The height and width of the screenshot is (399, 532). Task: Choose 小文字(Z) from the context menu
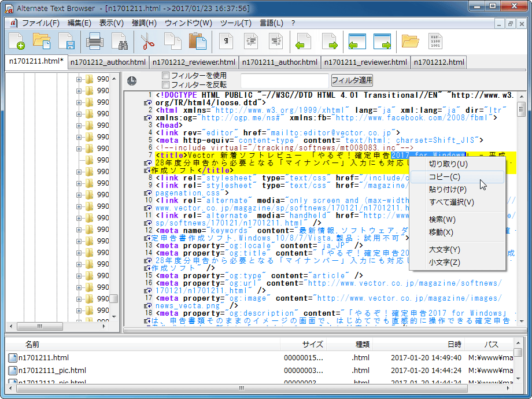point(457,263)
